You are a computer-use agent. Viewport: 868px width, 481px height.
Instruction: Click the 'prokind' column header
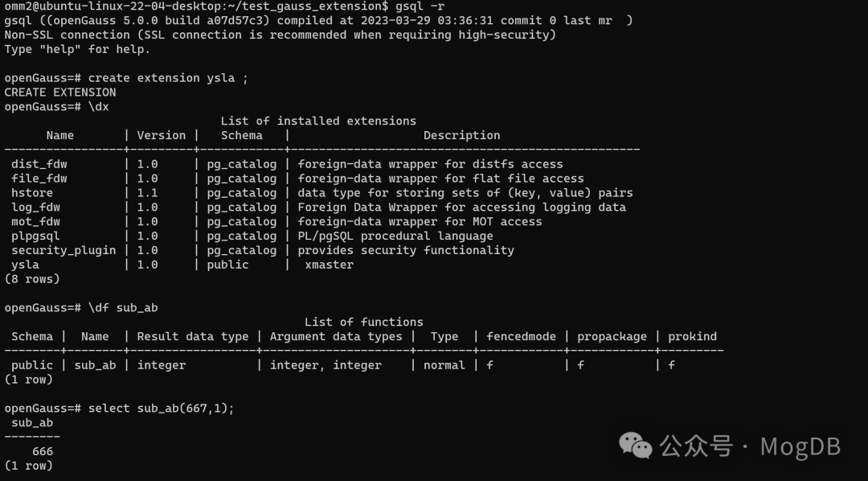point(692,336)
